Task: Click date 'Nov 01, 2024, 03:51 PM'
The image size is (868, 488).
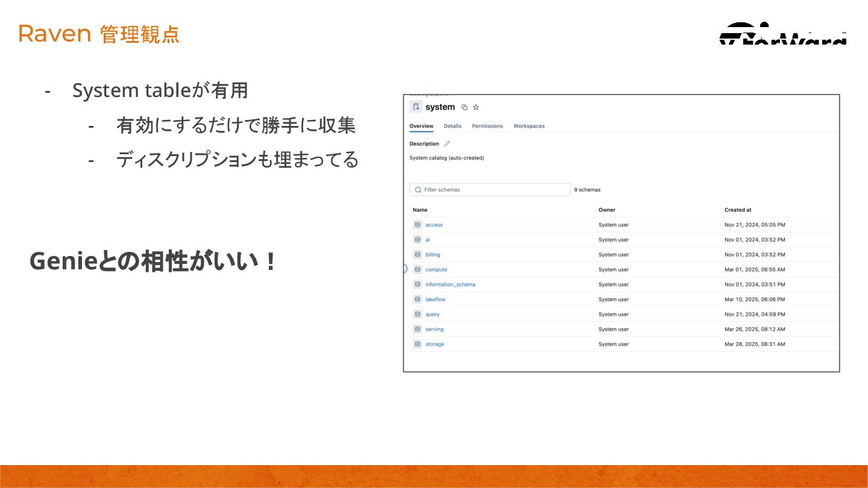Action: tap(755, 284)
